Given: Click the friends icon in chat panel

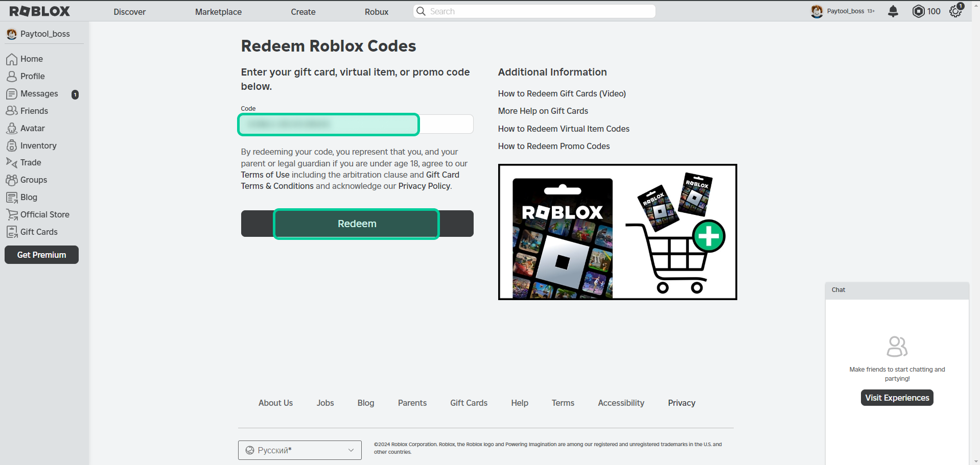Looking at the screenshot, I should (x=897, y=346).
